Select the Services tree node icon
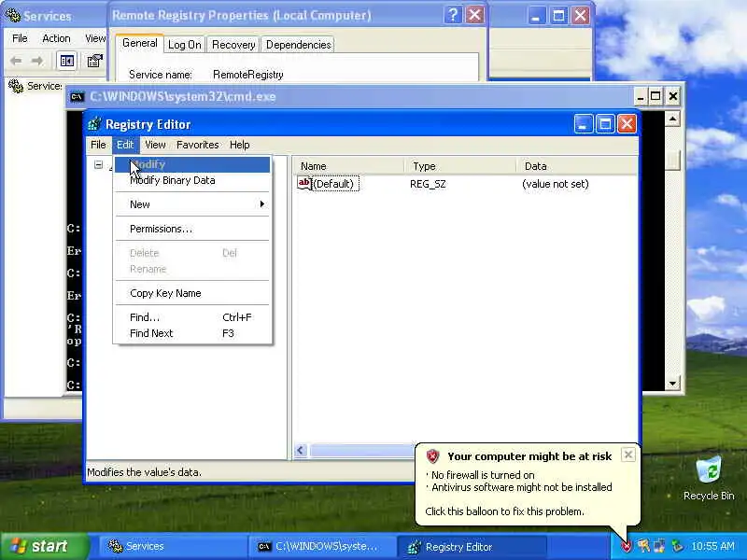The height and width of the screenshot is (560, 747). (15, 86)
